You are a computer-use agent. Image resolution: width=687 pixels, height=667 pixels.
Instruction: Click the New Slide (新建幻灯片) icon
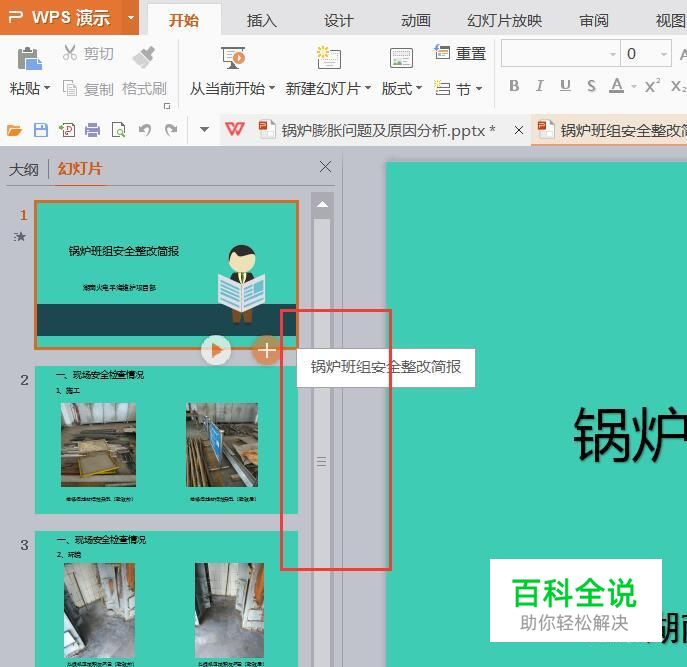coord(327,58)
